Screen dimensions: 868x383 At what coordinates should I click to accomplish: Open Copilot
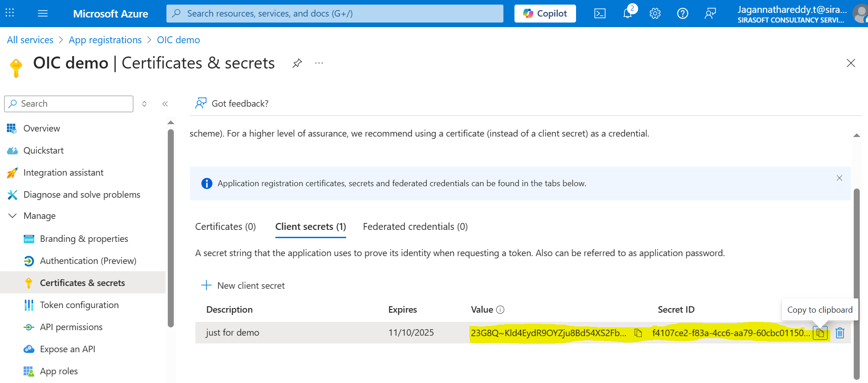pos(545,13)
